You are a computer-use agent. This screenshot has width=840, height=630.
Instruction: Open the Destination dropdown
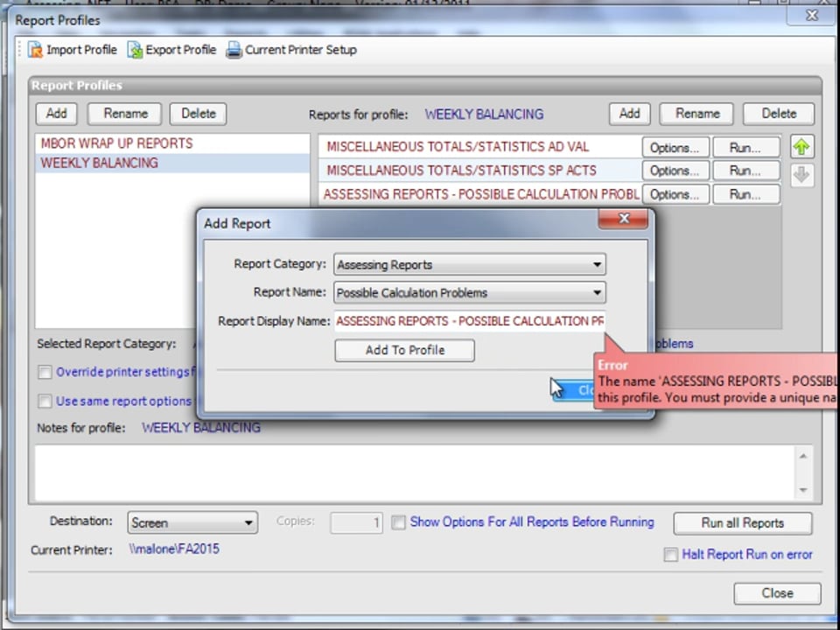[192, 522]
